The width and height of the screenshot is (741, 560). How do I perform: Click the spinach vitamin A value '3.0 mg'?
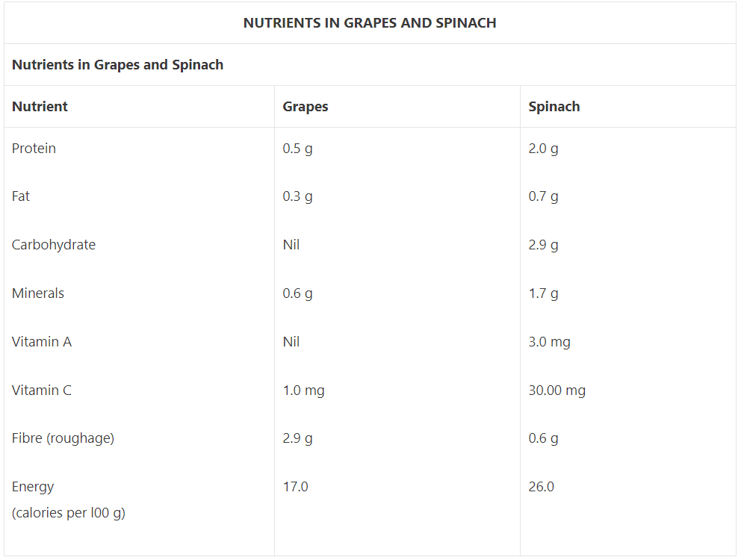(549, 342)
